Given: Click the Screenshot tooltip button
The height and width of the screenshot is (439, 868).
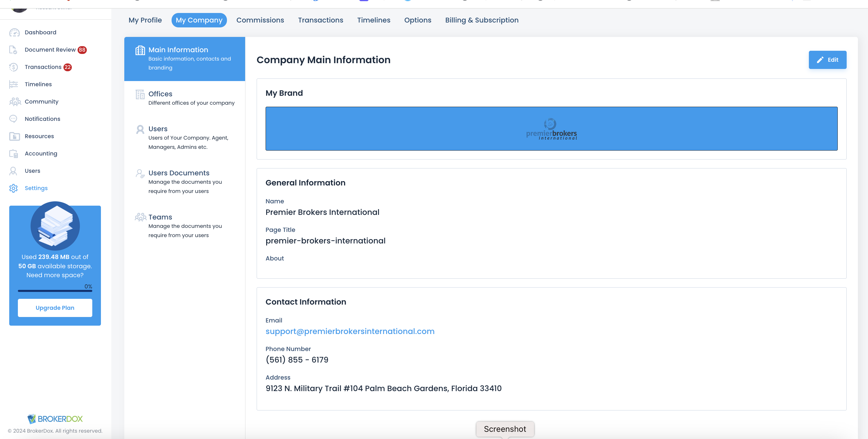Looking at the screenshot, I should coord(505,429).
